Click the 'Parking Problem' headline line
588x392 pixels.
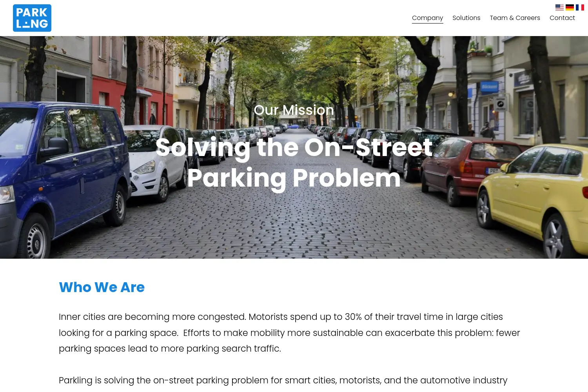click(x=294, y=178)
